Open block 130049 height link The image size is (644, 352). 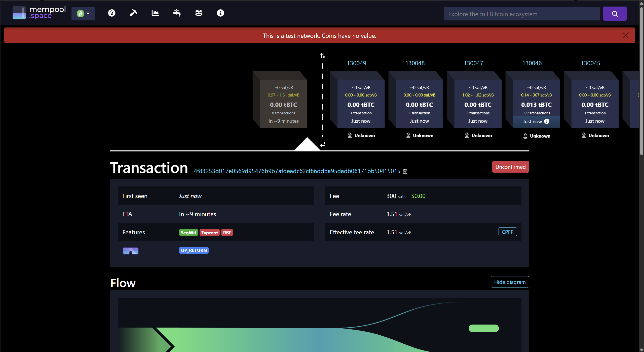coord(356,63)
